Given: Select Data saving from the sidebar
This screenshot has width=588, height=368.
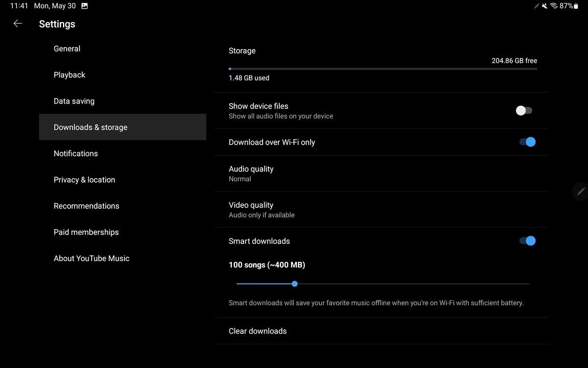Looking at the screenshot, I should 74,101.
